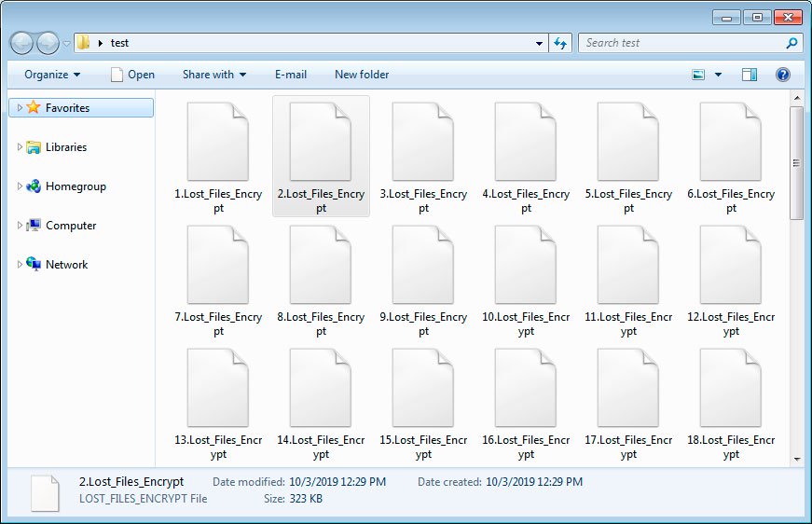Click in the Search test field
The height and width of the screenshot is (524, 812).
[683, 43]
